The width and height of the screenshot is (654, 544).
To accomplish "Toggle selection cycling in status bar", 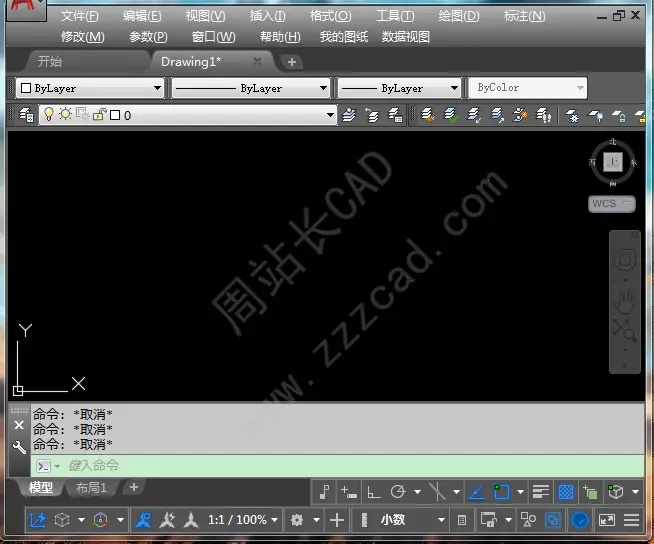I will pyautogui.click(x=590, y=493).
